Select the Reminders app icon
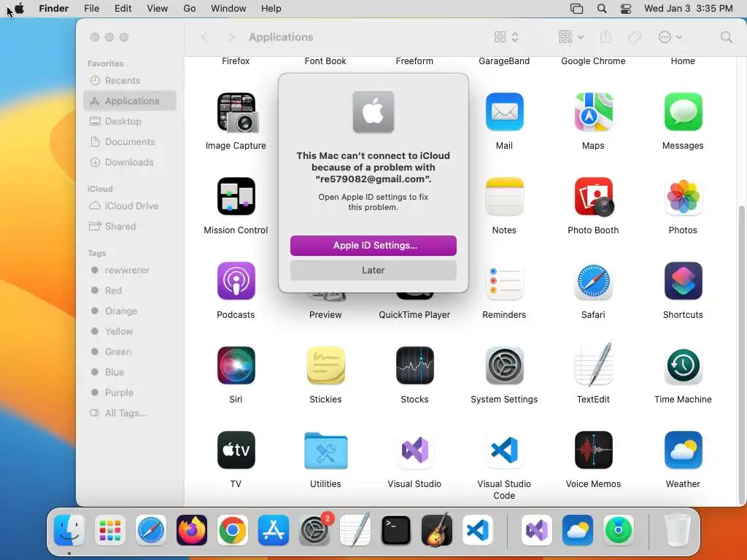The image size is (747, 560). coord(504,281)
